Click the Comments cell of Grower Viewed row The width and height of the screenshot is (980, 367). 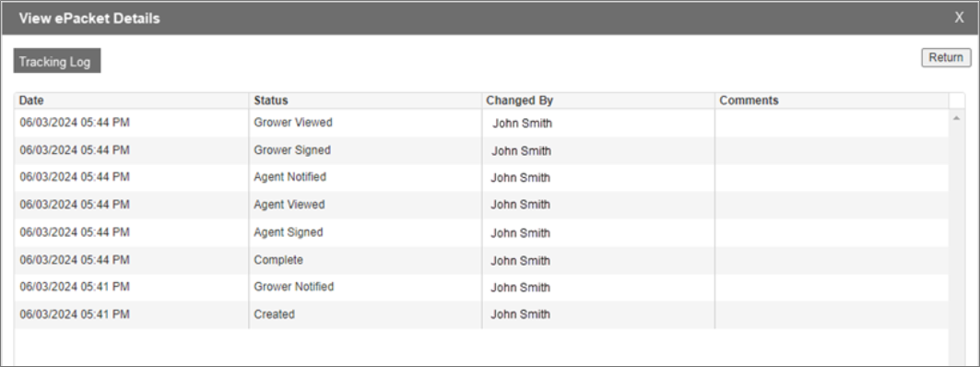(x=832, y=124)
